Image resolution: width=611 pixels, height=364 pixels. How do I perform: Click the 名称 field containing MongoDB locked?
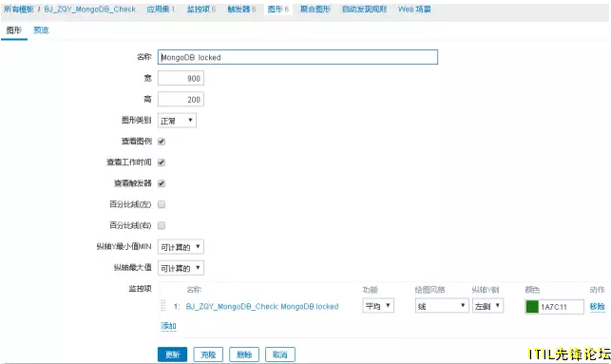click(x=297, y=57)
